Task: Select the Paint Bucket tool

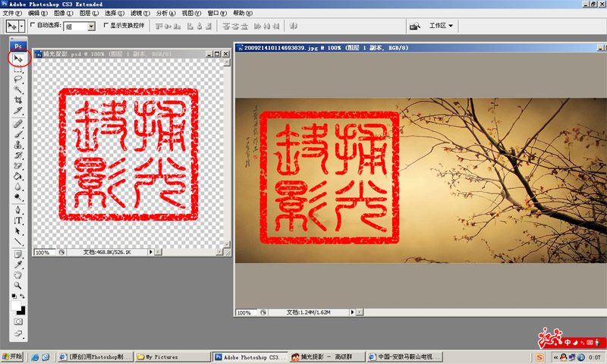Action: tap(18, 175)
